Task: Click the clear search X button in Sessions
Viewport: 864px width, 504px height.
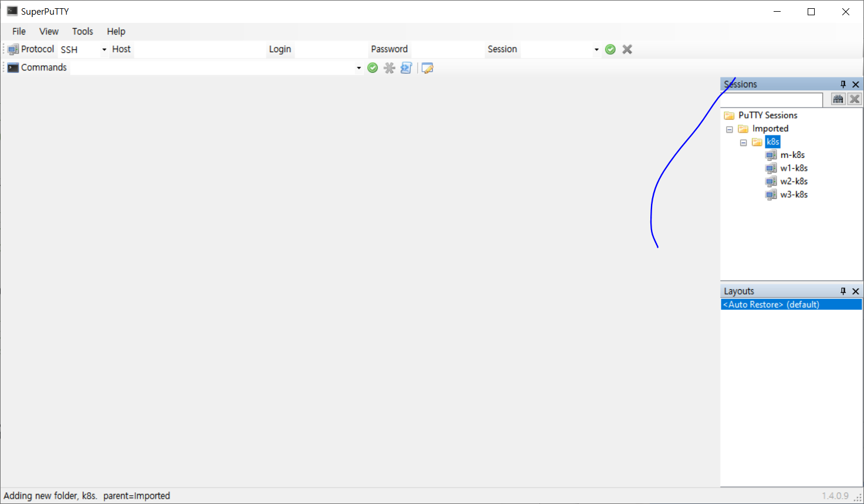Action: tap(855, 99)
